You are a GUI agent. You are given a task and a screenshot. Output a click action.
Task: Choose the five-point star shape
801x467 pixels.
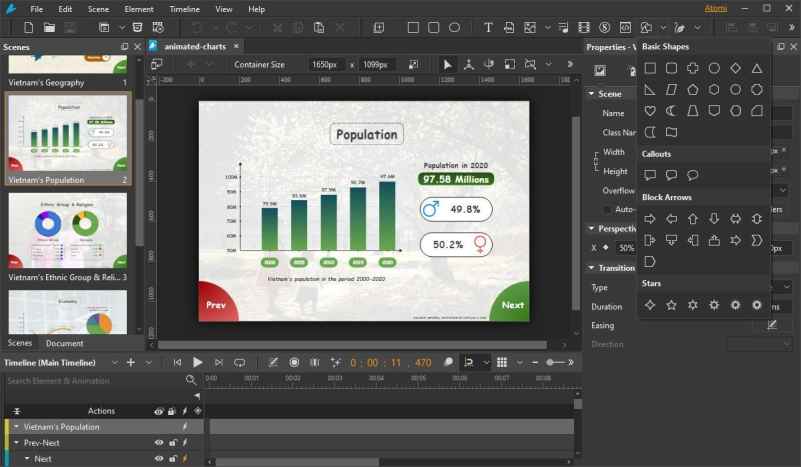point(671,304)
